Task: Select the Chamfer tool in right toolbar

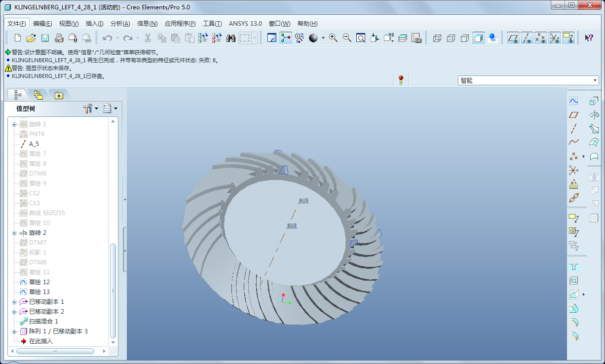Action: tap(573, 336)
